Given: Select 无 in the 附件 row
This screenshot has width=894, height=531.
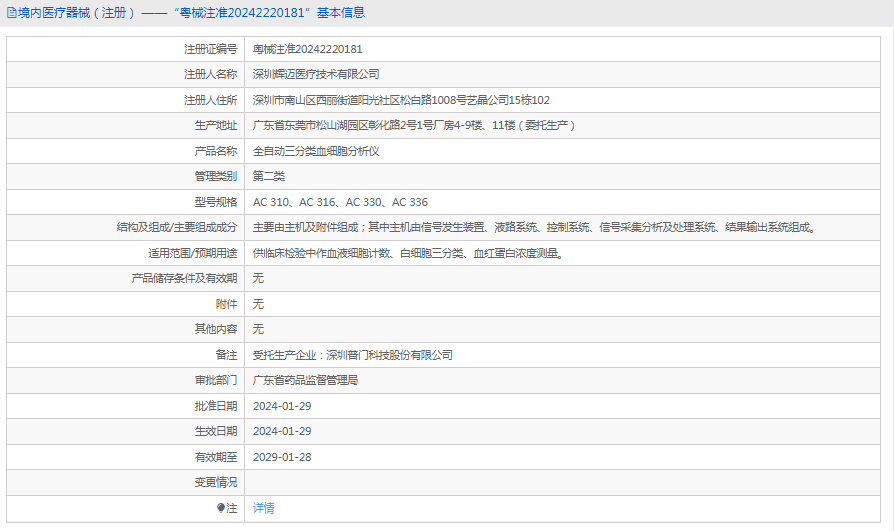Looking at the screenshot, I should point(258,304).
